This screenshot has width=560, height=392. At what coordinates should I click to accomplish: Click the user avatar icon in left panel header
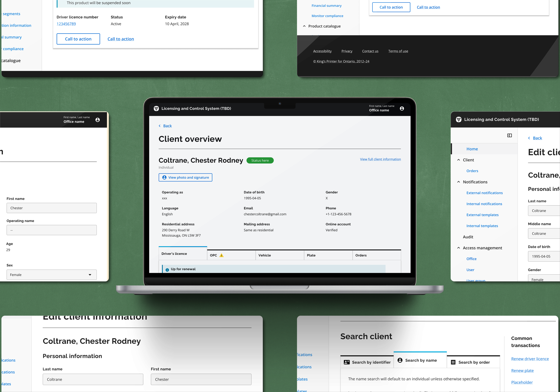point(98,120)
